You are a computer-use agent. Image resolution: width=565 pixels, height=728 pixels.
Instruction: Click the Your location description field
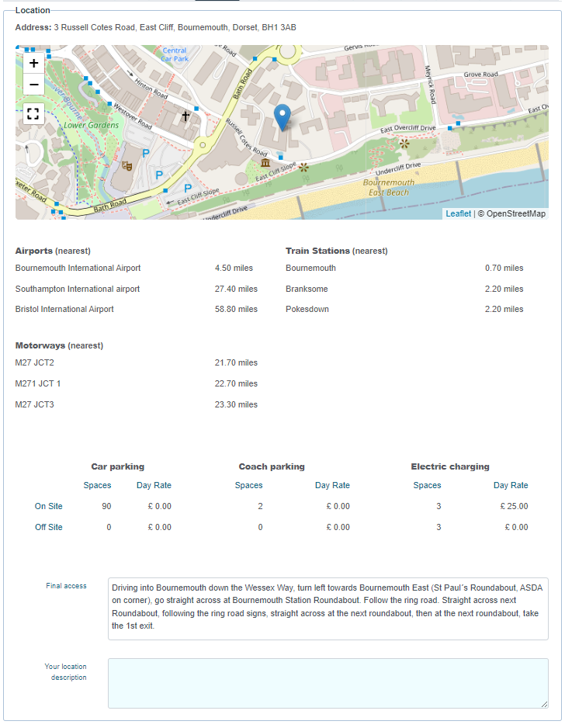click(328, 684)
